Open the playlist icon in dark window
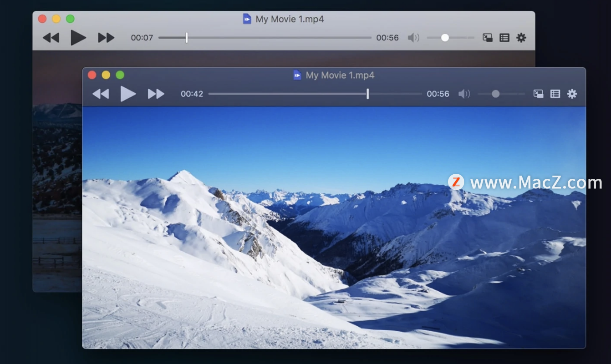Viewport: 611px width, 364px height. click(555, 94)
